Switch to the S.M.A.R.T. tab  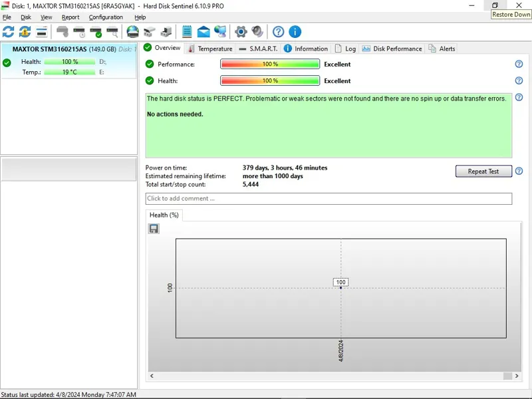[x=259, y=49]
